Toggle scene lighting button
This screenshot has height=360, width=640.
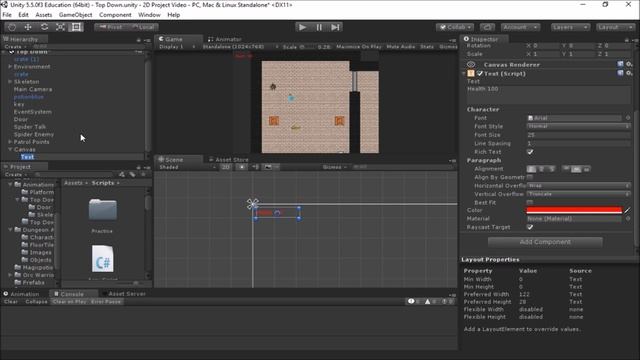click(x=242, y=167)
